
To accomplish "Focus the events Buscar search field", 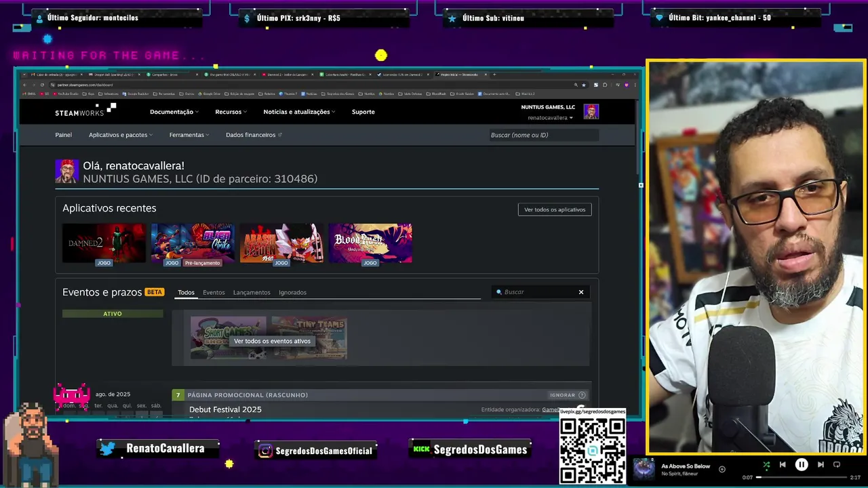I will (539, 292).
